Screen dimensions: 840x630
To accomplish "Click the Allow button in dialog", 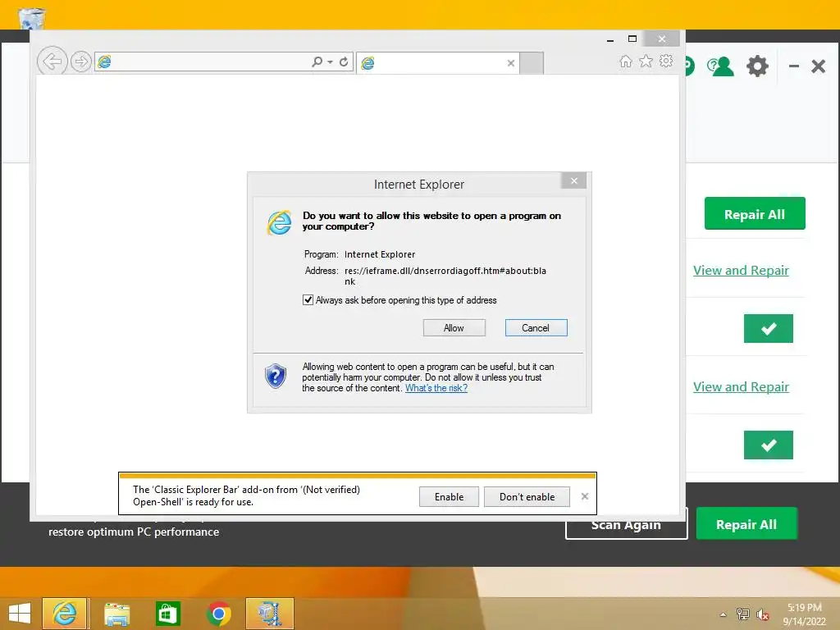I will pos(454,328).
